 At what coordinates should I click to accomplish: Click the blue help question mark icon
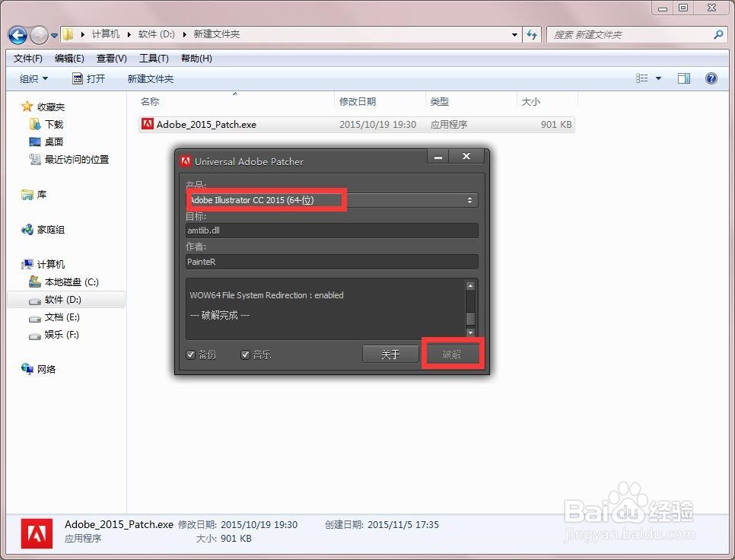pos(711,78)
